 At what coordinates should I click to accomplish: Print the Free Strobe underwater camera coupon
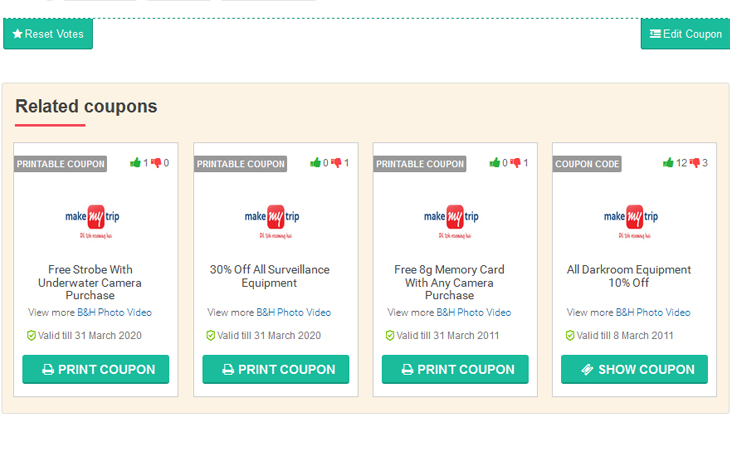(x=96, y=369)
